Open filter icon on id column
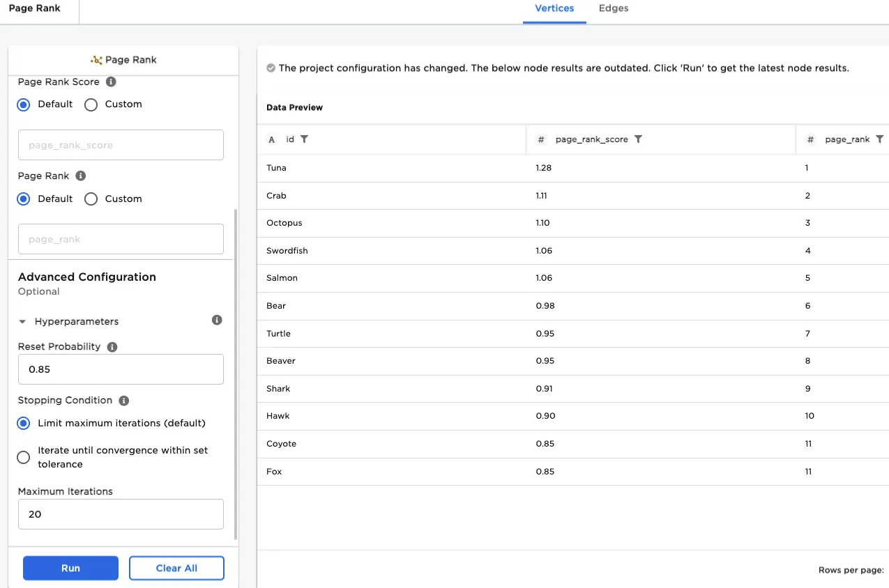 point(304,139)
